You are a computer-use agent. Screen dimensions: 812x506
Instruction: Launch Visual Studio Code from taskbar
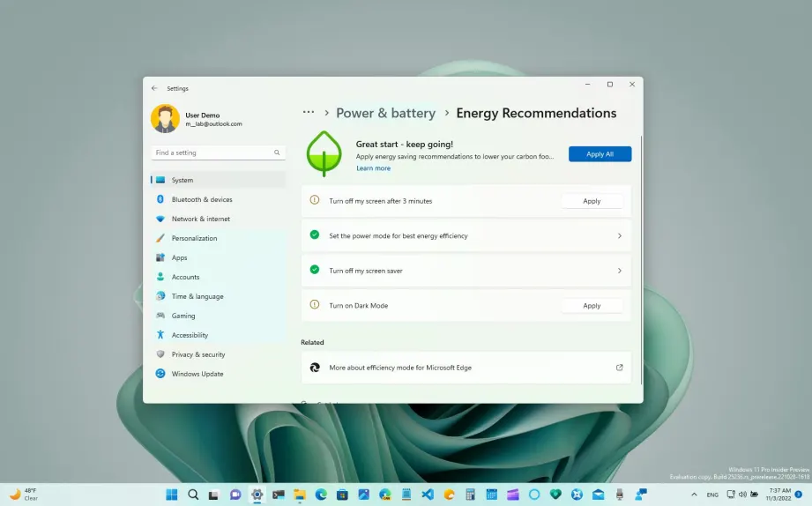tap(428, 495)
